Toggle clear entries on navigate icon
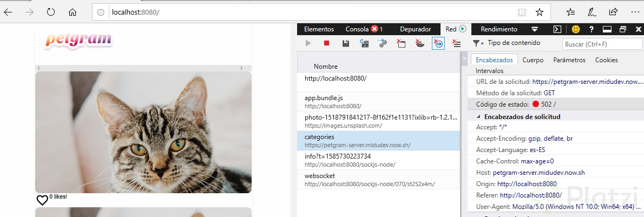 (x=438, y=43)
